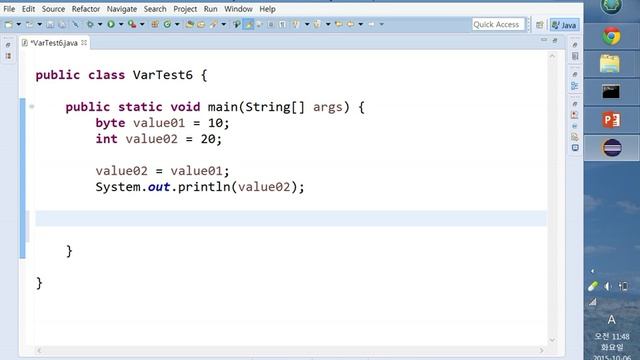
Task: Click the volume speaker tray icon
Action: coord(608,287)
